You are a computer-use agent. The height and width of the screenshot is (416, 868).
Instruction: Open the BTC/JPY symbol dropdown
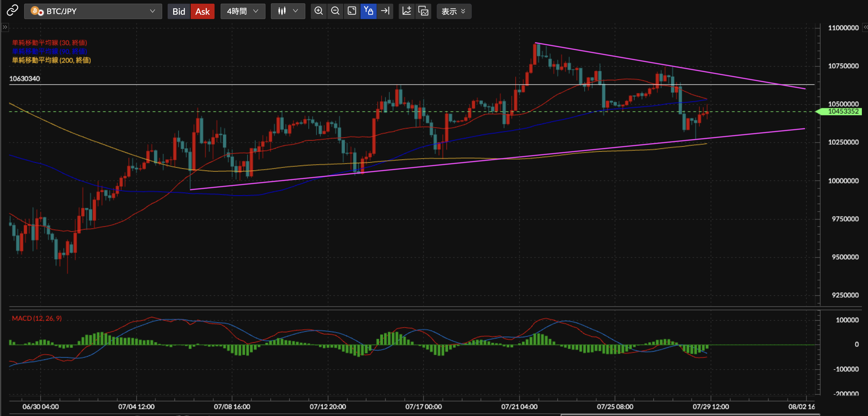(x=93, y=11)
